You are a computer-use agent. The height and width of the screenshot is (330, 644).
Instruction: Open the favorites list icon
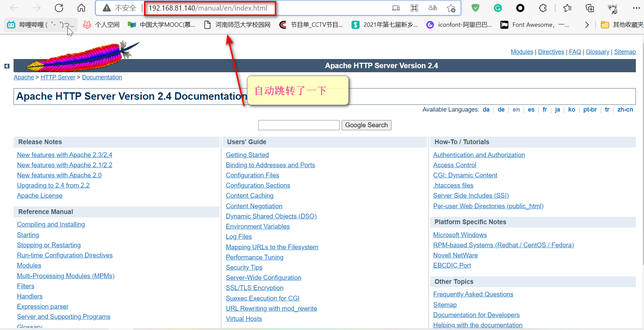[567, 8]
